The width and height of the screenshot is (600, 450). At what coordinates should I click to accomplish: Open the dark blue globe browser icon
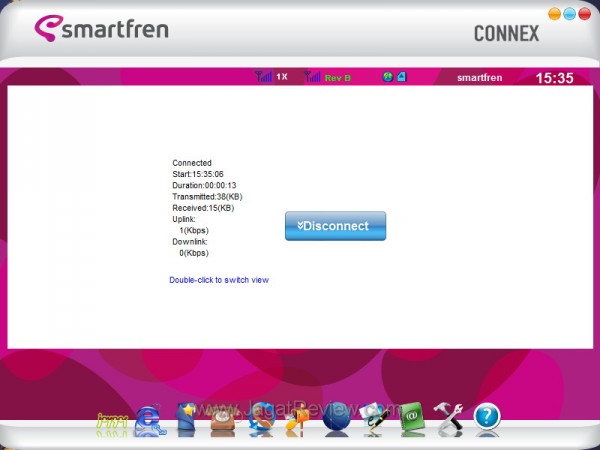click(336, 417)
